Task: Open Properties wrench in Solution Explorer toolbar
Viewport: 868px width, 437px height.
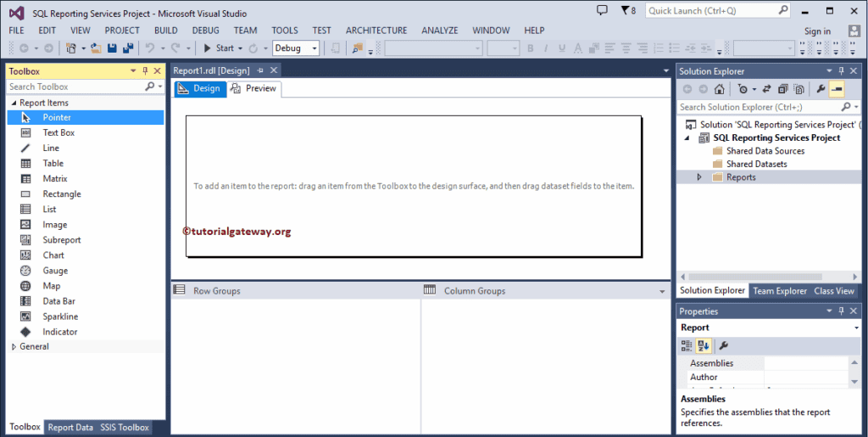Action: point(821,88)
